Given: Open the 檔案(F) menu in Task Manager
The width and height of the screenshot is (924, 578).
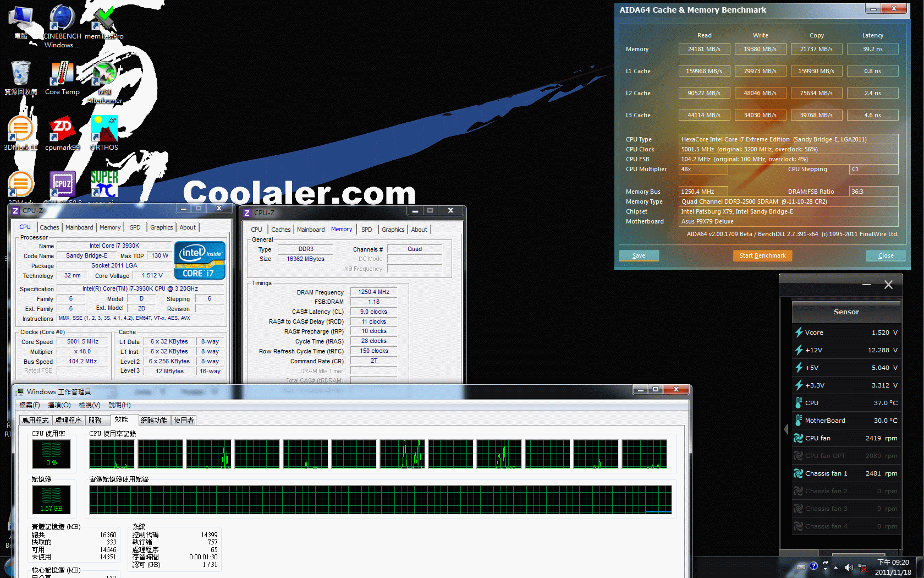Looking at the screenshot, I should coord(30,405).
